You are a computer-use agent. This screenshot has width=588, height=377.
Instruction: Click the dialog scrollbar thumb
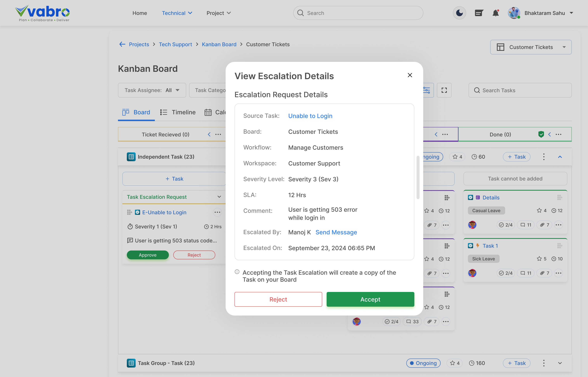[418, 177]
